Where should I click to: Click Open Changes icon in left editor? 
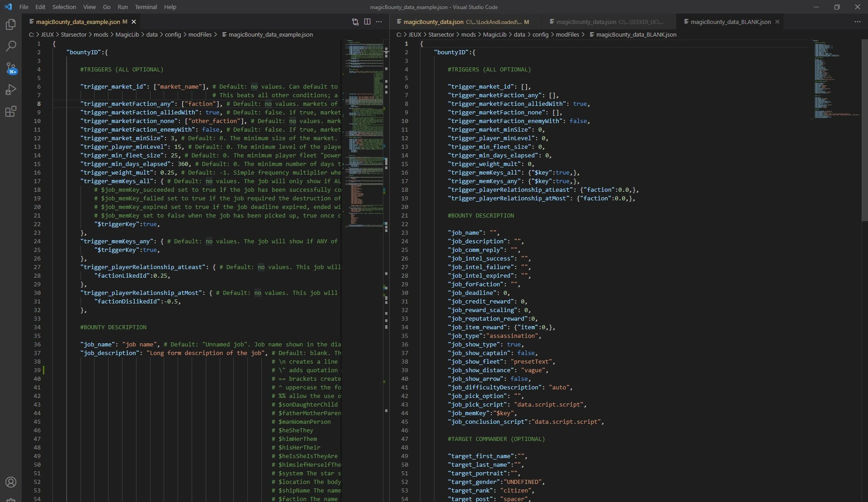[x=355, y=22]
